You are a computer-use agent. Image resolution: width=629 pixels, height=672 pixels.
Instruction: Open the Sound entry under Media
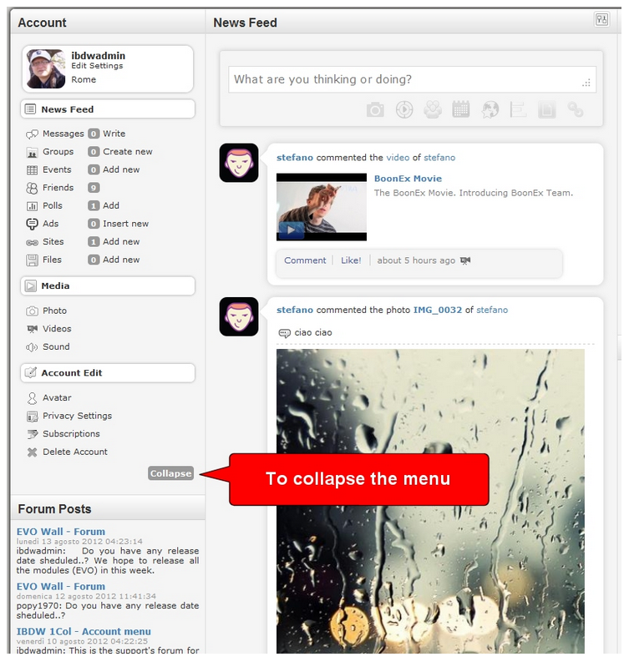pyautogui.click(x=56, y=346)
